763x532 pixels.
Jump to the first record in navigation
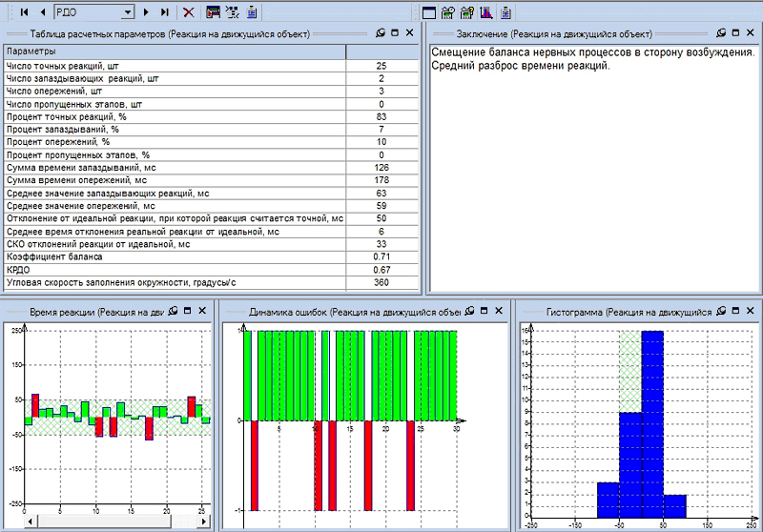(22, 12)
